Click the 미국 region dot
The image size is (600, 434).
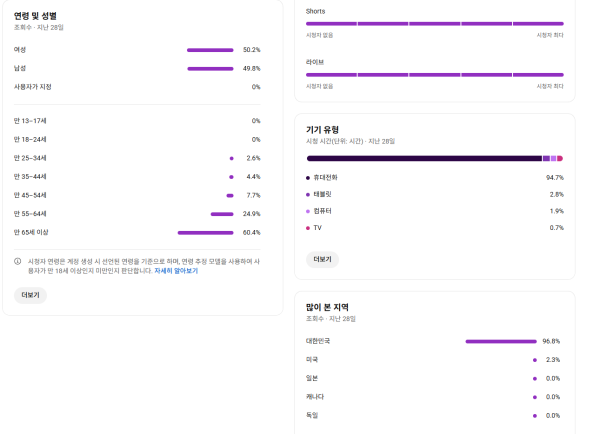coord(535,360)
